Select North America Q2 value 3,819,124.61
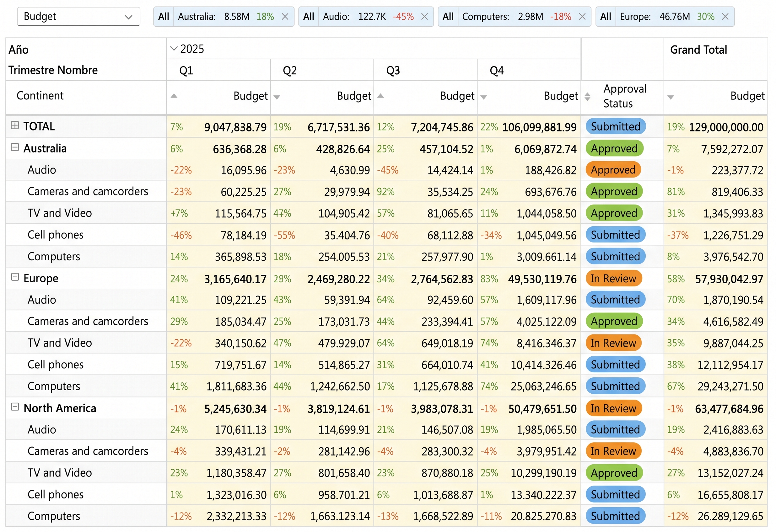This screenshot has height=532, width=776. pyautogui.click(x=339, y=409)
